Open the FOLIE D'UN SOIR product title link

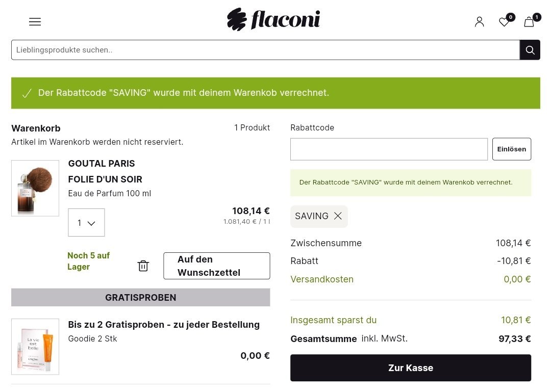tap(105, 179)
